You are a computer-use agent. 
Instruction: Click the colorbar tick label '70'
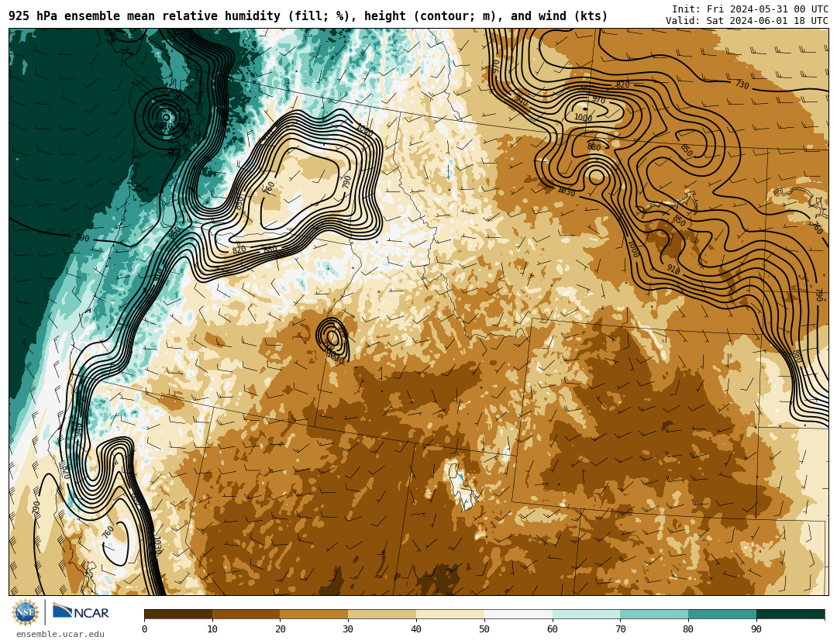tap(620, 629)
